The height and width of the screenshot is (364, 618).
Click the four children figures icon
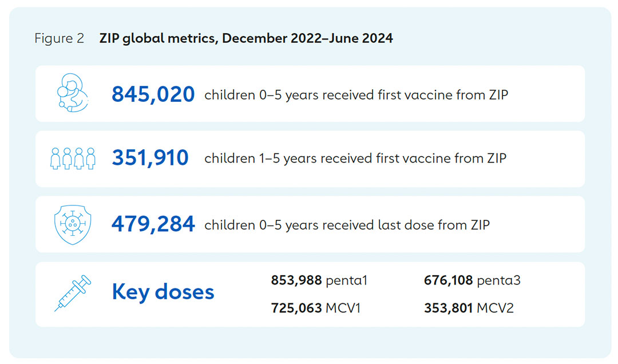coord(73,159)
